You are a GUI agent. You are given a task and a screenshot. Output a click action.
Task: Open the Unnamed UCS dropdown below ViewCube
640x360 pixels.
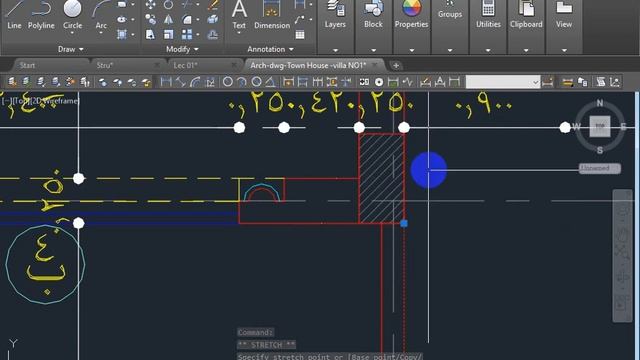pyautogui.click(x=600, y=168)
